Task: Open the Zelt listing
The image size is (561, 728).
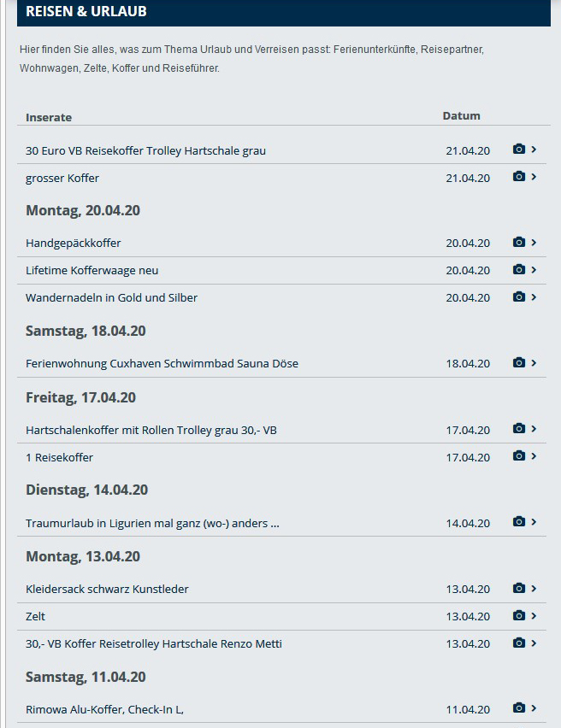Action: click(36, 617)
